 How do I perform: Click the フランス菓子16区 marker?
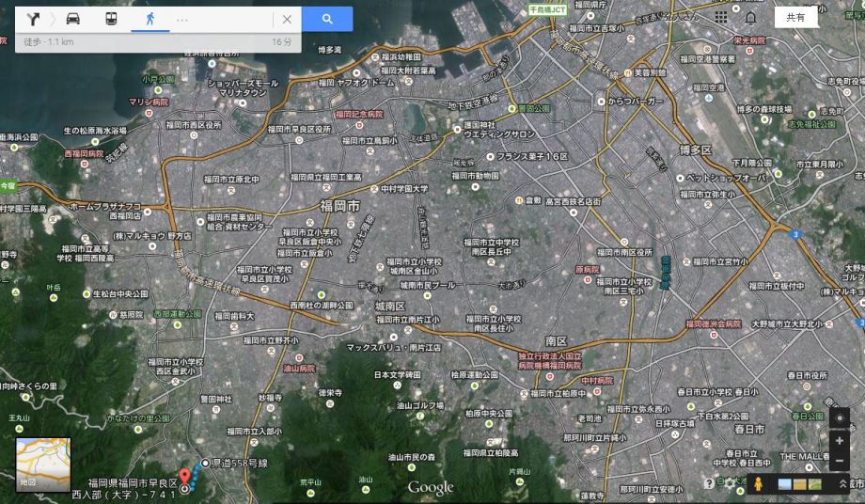[490, 157]
